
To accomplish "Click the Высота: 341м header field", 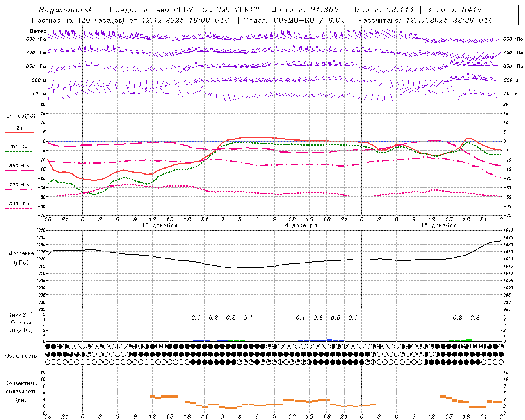I will (x=454, y=10).
